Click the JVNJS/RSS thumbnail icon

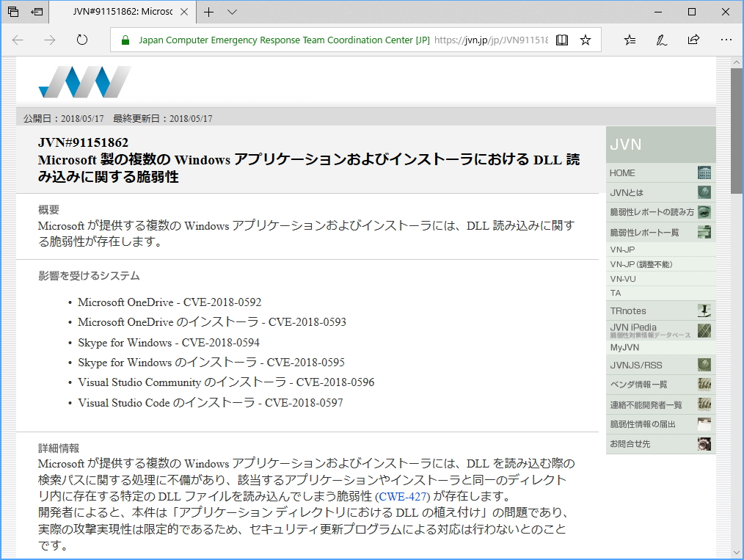coord(704,365)
